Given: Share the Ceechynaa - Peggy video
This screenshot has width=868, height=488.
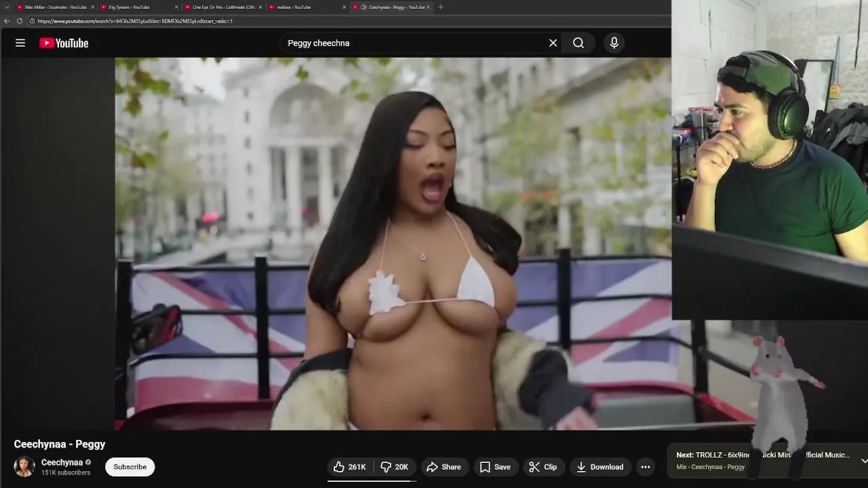Looking at the screenshot, I should click(x=443, y=467).
